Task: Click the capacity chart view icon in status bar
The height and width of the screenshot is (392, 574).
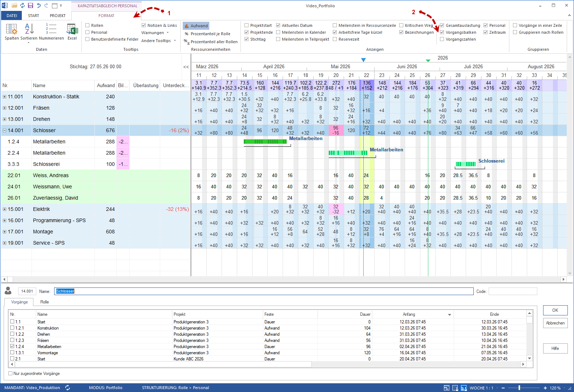Action: click(464, 388)
